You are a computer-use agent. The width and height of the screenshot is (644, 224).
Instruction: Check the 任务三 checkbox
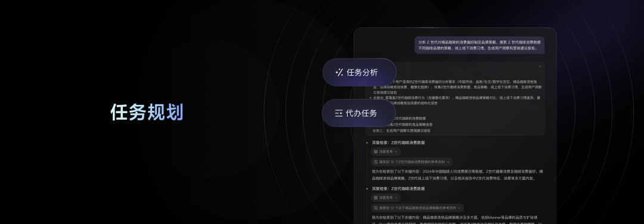pyautogui.click(x=370, y=130)
